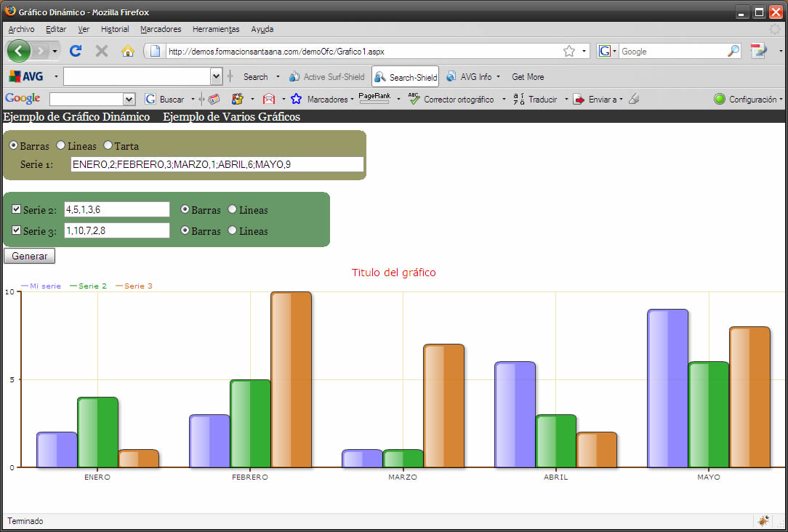Expand the PageRank dropdown arrow
This screenshot has width=788, height=532.
(398, 99)
